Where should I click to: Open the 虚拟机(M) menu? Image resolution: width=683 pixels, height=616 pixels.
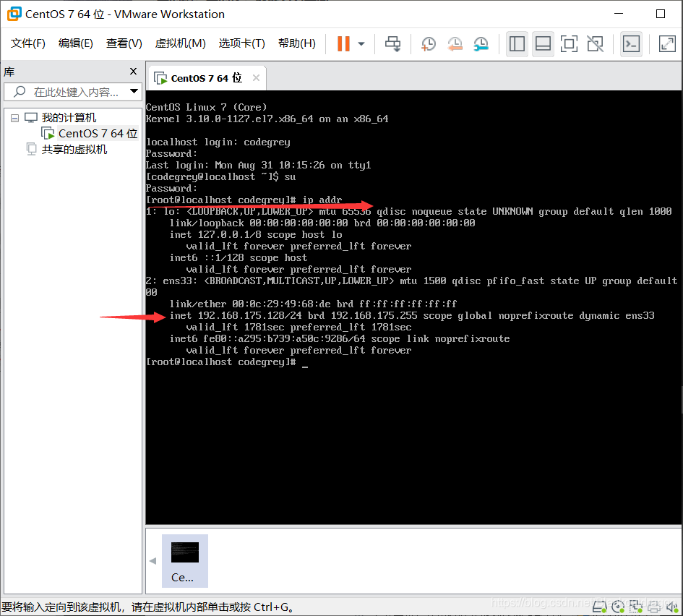coord(181,43)
